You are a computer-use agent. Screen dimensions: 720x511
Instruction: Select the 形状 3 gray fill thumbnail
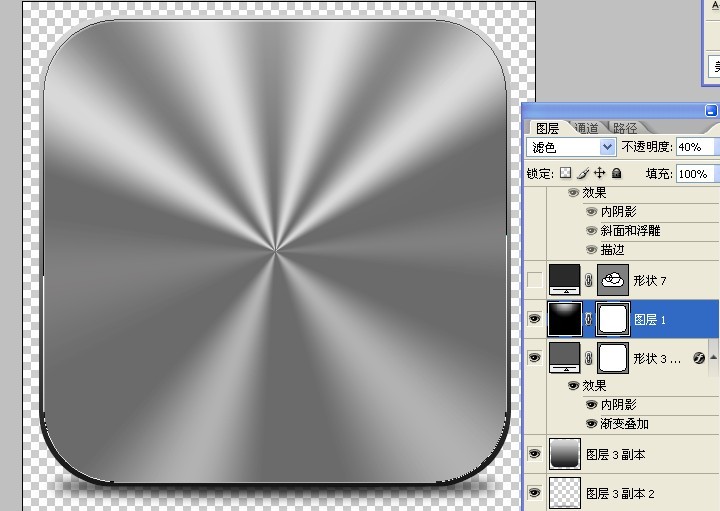pyautogui.click(x=565, y=358)
